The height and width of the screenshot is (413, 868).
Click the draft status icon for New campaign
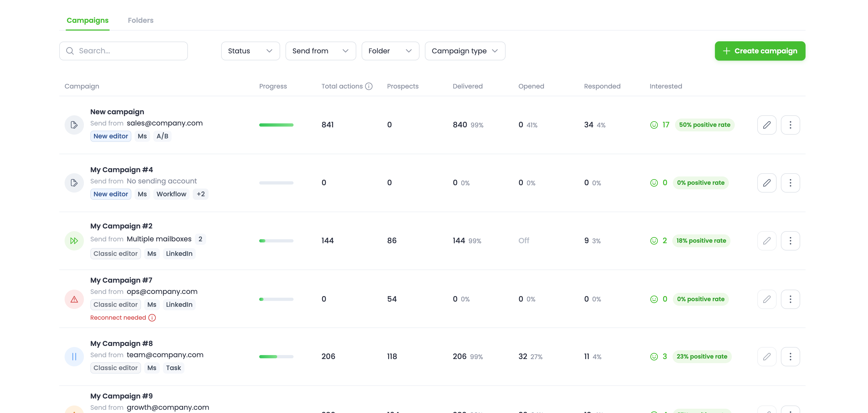[x=74, y=125]
